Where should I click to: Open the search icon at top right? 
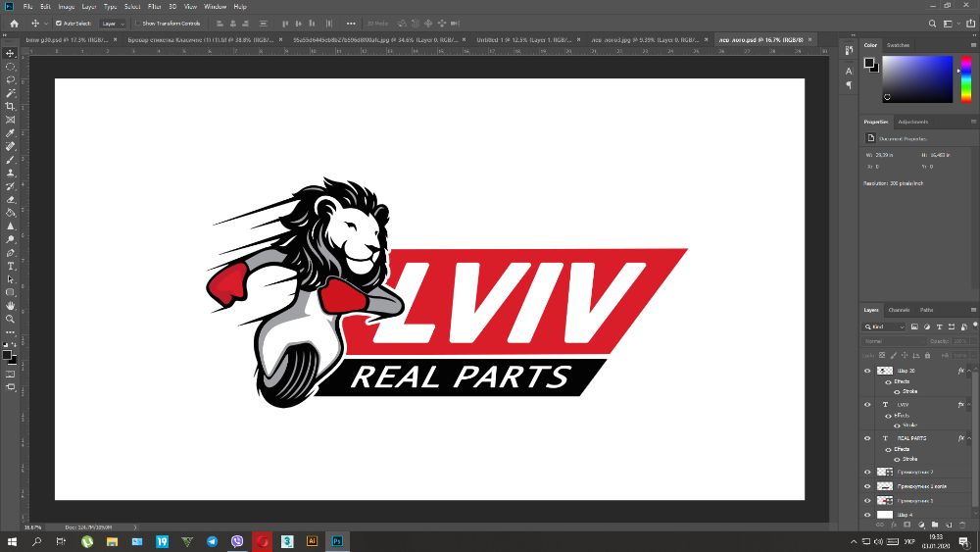(932, 24)
